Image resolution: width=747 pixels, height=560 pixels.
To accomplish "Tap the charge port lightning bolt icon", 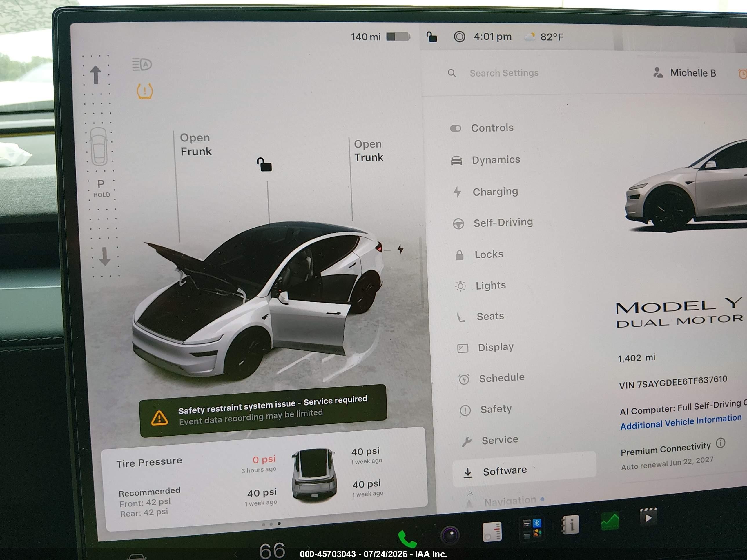I will point(400,249).
